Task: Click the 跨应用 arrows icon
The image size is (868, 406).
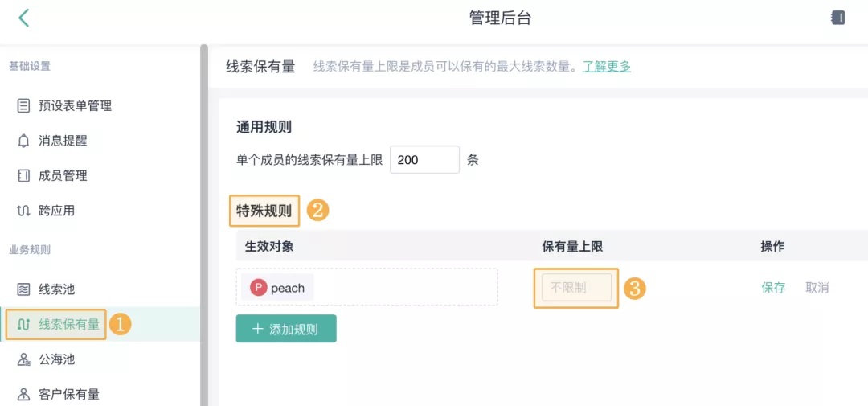Action: click(x=23, y=211)
